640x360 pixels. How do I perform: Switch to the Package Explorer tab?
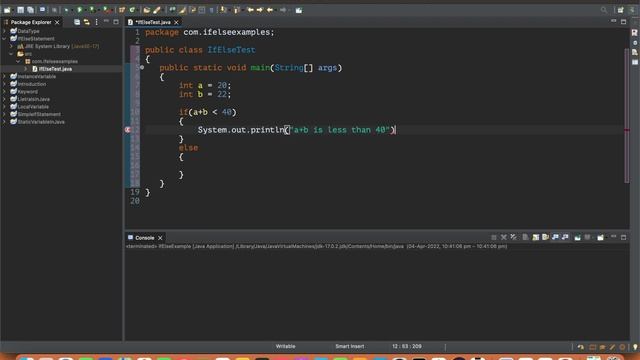point(31,22)
